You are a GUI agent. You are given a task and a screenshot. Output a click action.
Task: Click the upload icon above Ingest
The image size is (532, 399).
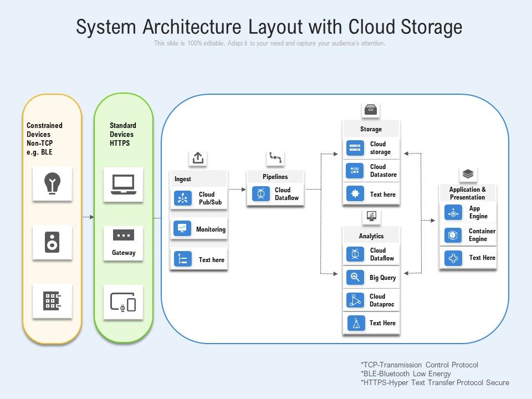point(198,158)
